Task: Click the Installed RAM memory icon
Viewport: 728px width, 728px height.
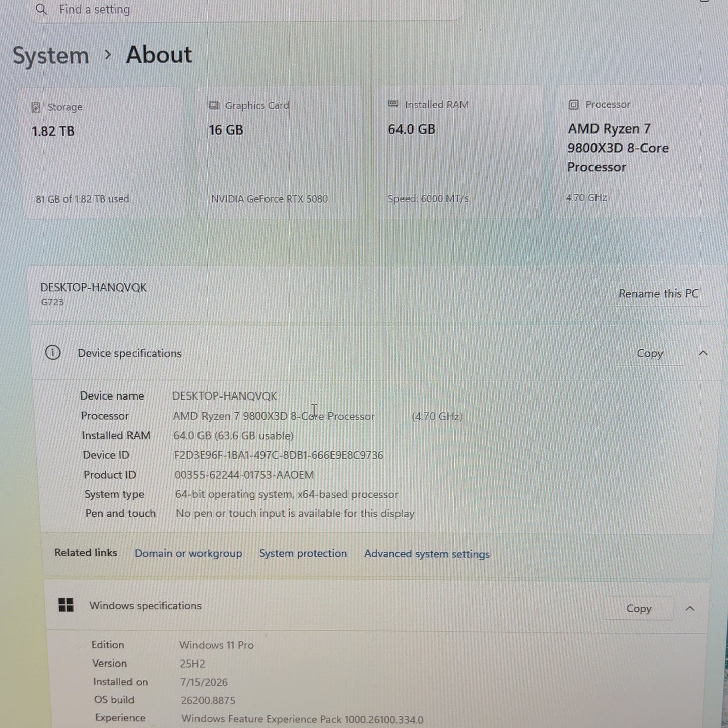Action: 393,104
